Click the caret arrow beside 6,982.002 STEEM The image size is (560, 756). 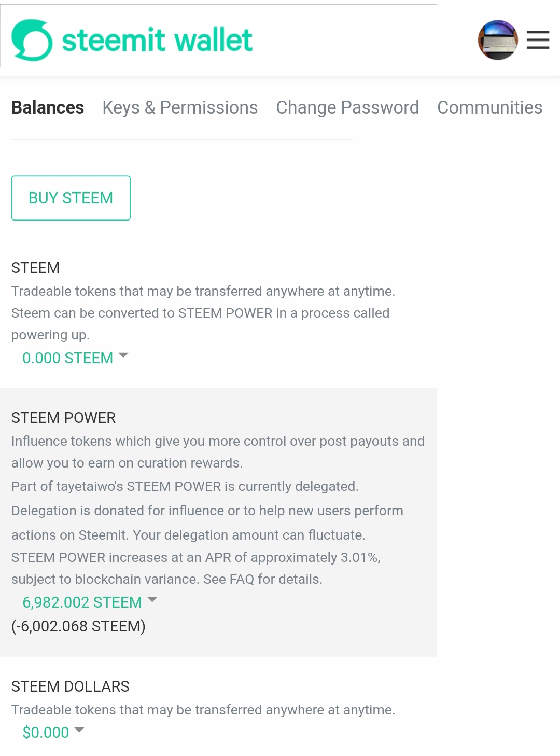(x=152, y=600)
